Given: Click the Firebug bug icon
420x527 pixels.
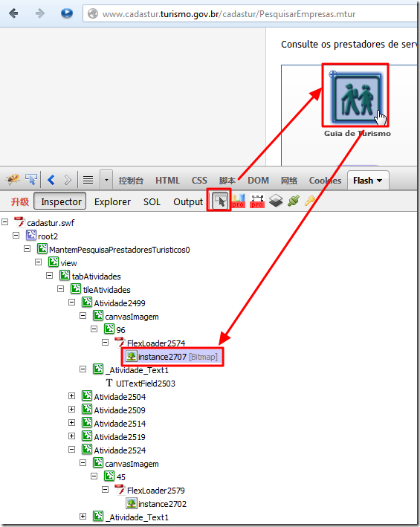Looking at the screenshot, I should click(x=13, y=180).
